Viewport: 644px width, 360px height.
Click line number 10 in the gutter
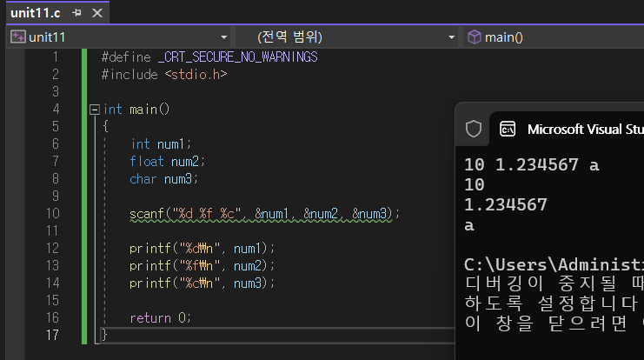(52, 213)
